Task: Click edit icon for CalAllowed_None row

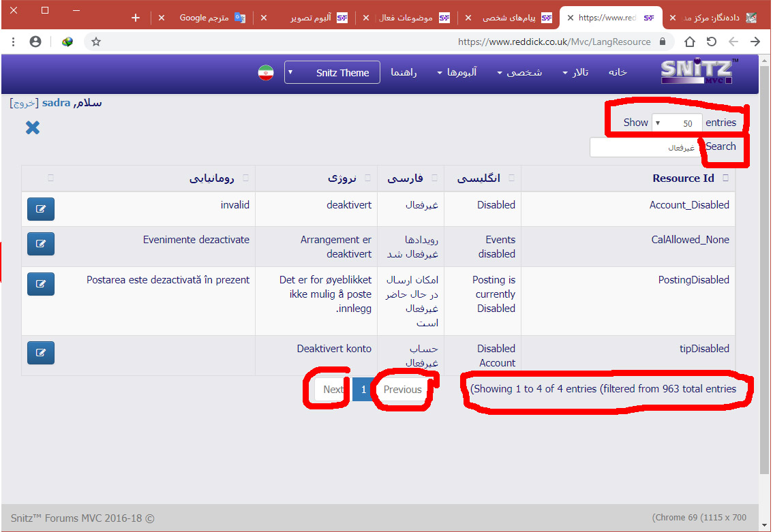Action: 41,243
